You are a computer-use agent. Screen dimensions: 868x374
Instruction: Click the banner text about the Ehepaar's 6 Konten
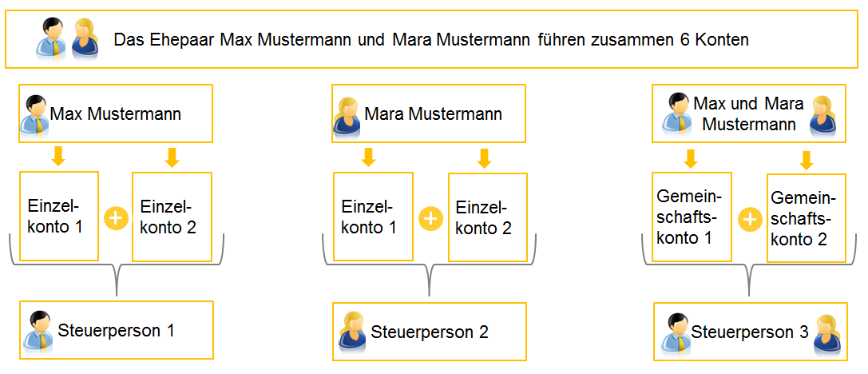click(431, 39)
